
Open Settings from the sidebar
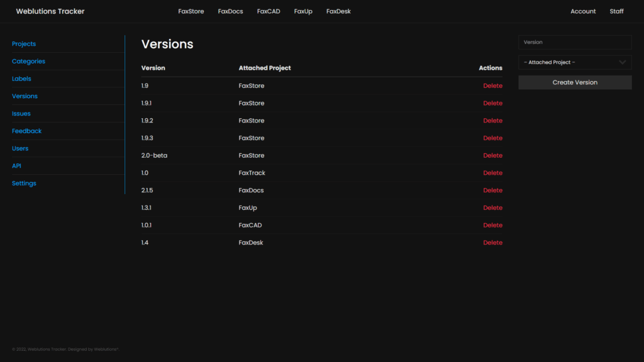point(24,183)
